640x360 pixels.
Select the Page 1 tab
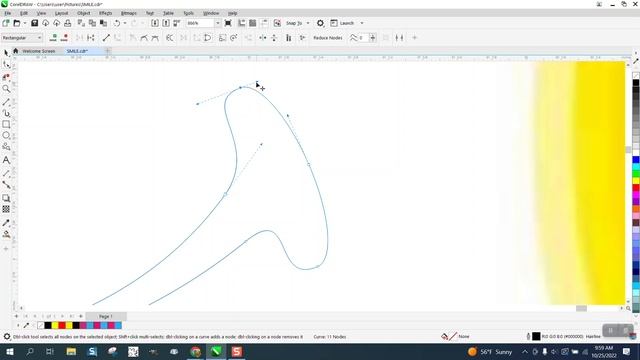[x=106, y=316]
